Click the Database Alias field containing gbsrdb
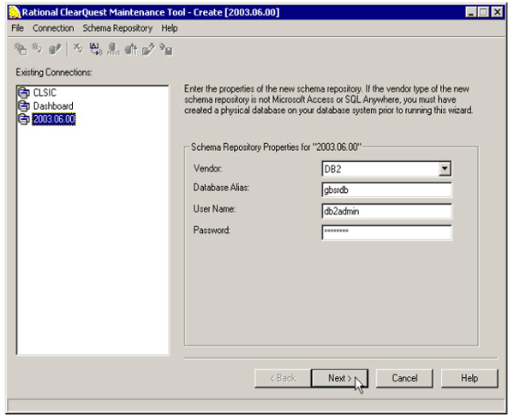Screen dimensions: 514x420 coord(386,189)
